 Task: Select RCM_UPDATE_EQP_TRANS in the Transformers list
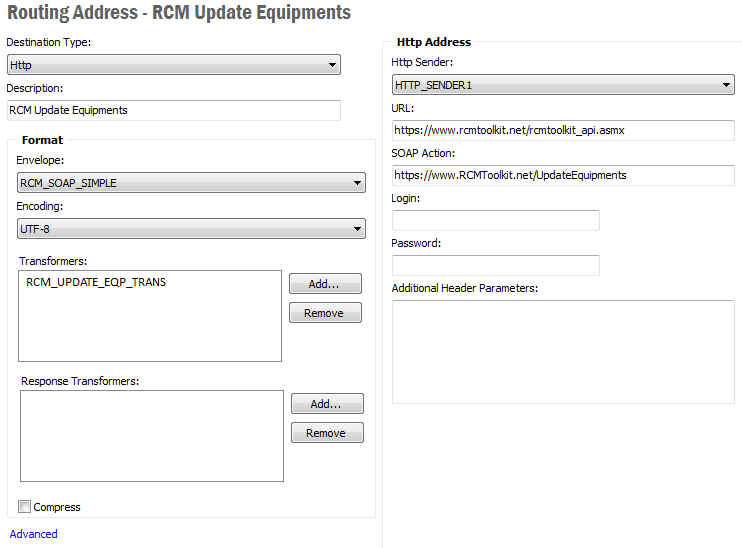point(96,282)
